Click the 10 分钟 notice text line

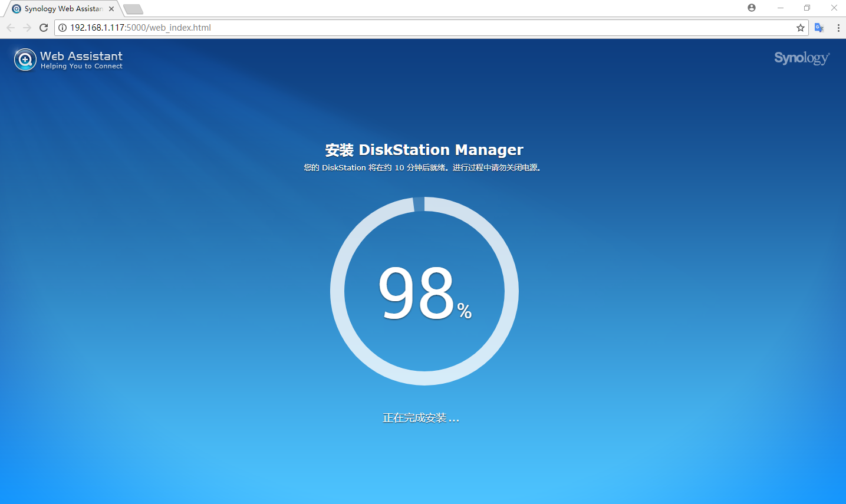coord(423,168)
